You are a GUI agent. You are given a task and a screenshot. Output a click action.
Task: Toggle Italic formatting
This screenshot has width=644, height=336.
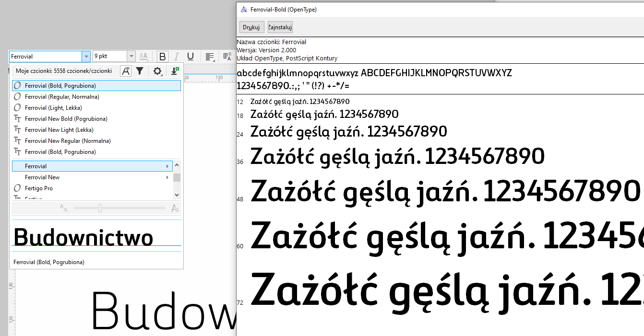click(x=177, y=57)
